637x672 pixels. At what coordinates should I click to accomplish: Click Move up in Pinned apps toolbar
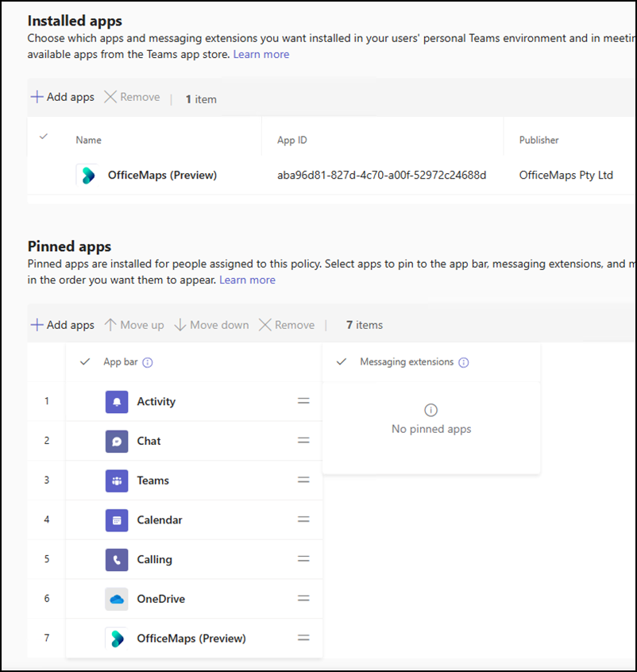coord(134,325)
